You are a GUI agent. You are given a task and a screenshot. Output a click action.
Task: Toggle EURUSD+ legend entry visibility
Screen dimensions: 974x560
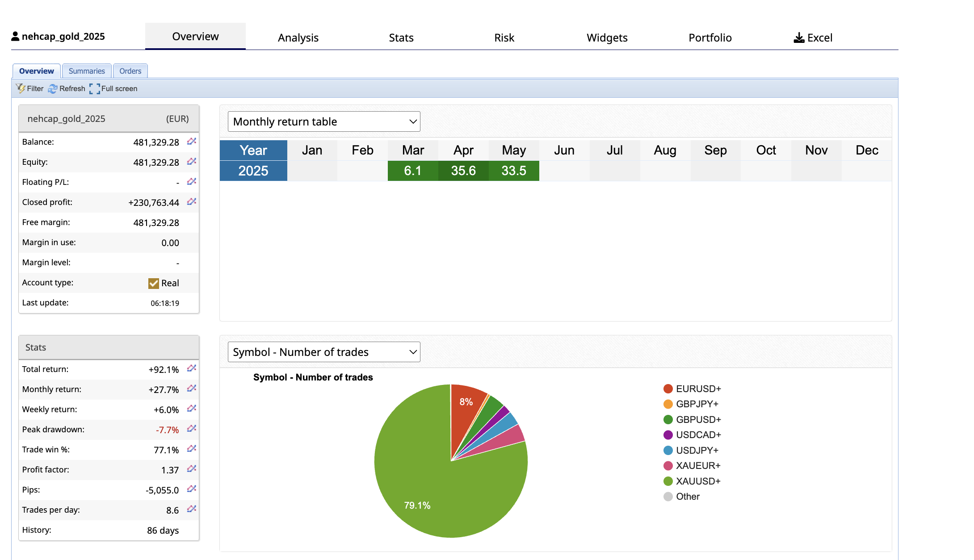698,389
